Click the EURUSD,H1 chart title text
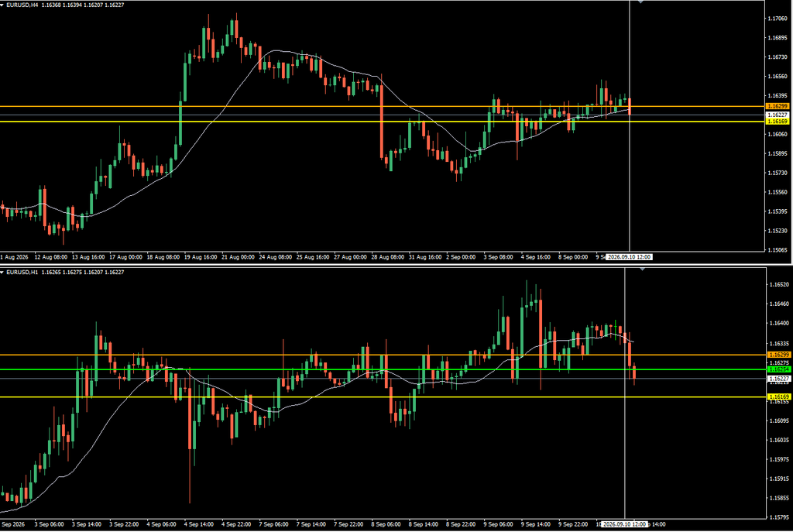793x532 pixels. (22, 273)
